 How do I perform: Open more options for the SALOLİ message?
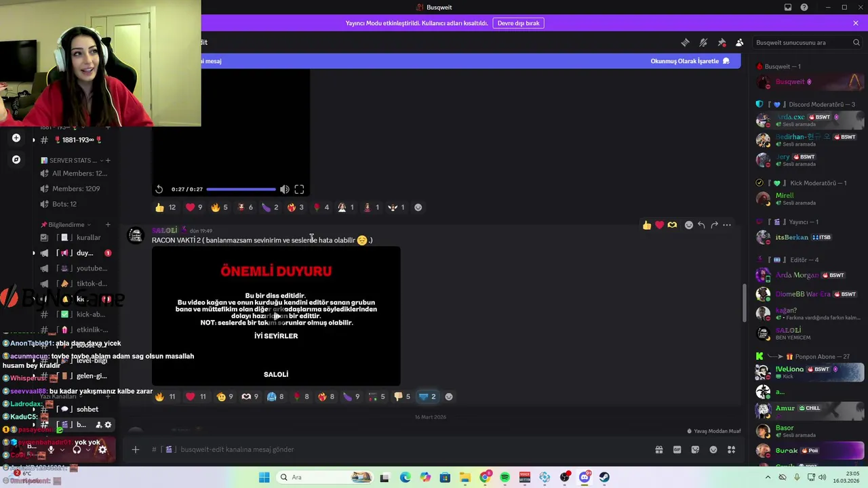coord(727,225)
